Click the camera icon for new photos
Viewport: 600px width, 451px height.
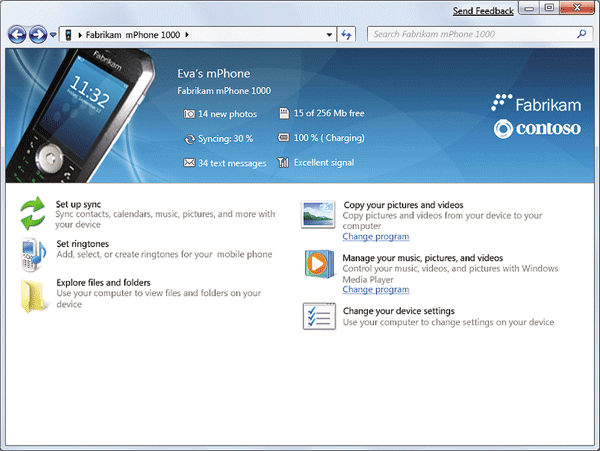(189, 114)
